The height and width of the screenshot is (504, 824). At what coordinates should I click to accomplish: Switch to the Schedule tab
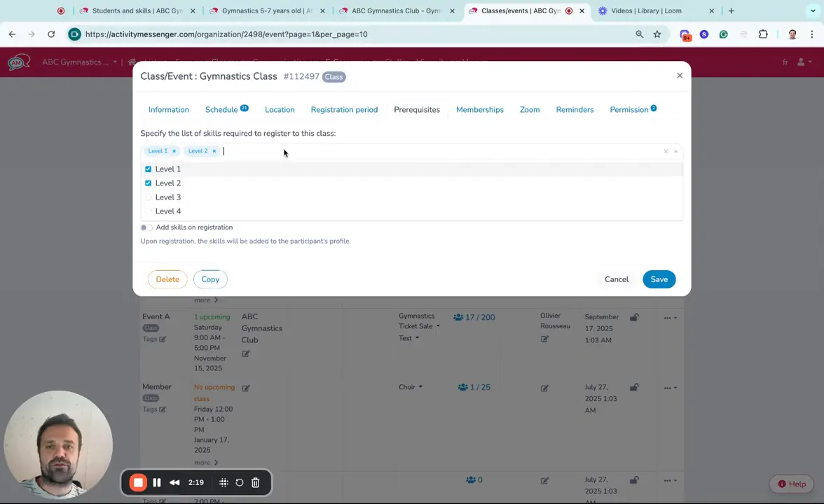(x=221, y=110)
